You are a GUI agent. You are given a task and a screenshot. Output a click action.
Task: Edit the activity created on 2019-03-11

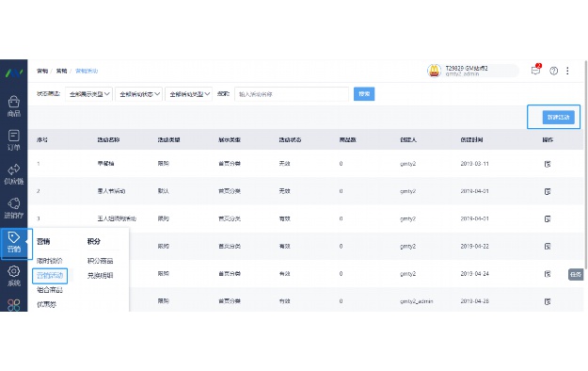pyautogui.click(x=548, y=164)
